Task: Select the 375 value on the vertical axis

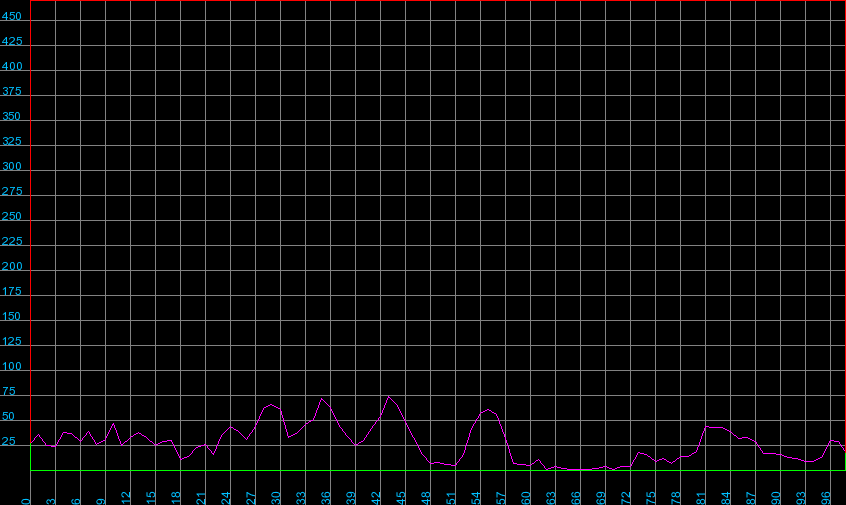Action: pyautogui.click(x=11, y=91)
